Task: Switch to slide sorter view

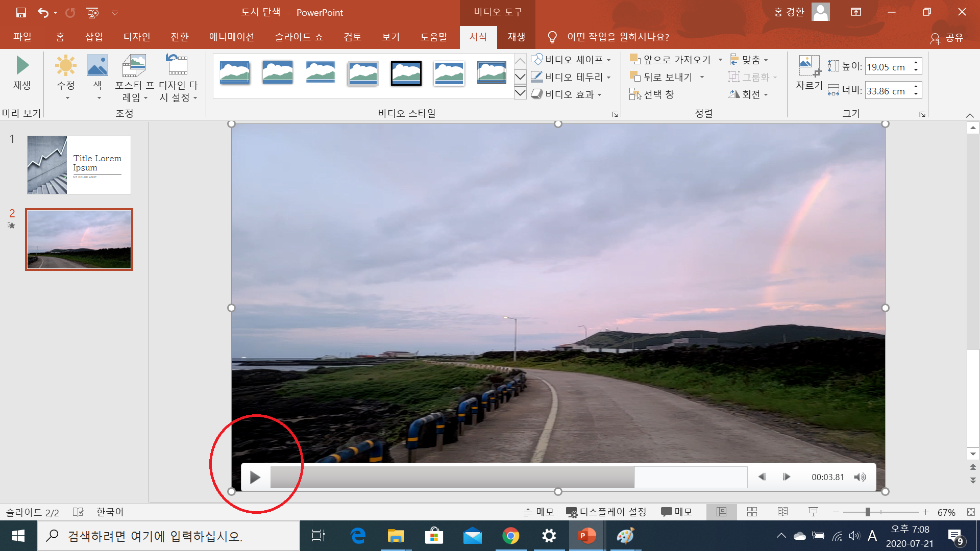Action: (752, 512)
